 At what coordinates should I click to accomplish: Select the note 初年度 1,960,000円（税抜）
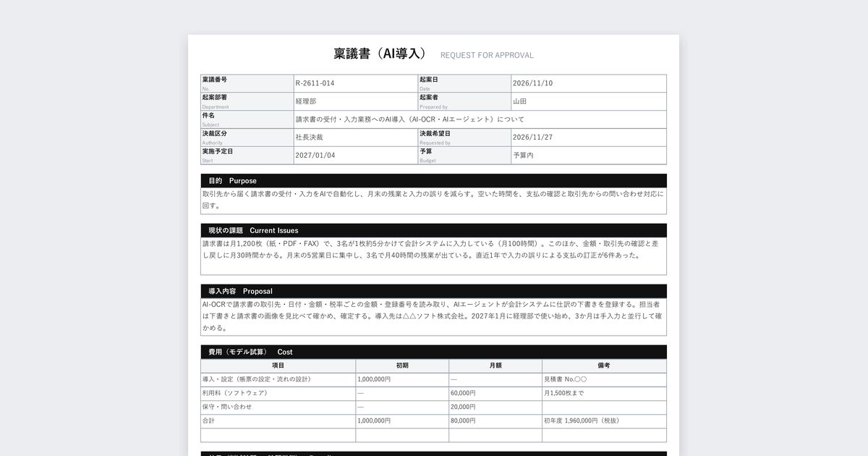(x=582, y=421)
